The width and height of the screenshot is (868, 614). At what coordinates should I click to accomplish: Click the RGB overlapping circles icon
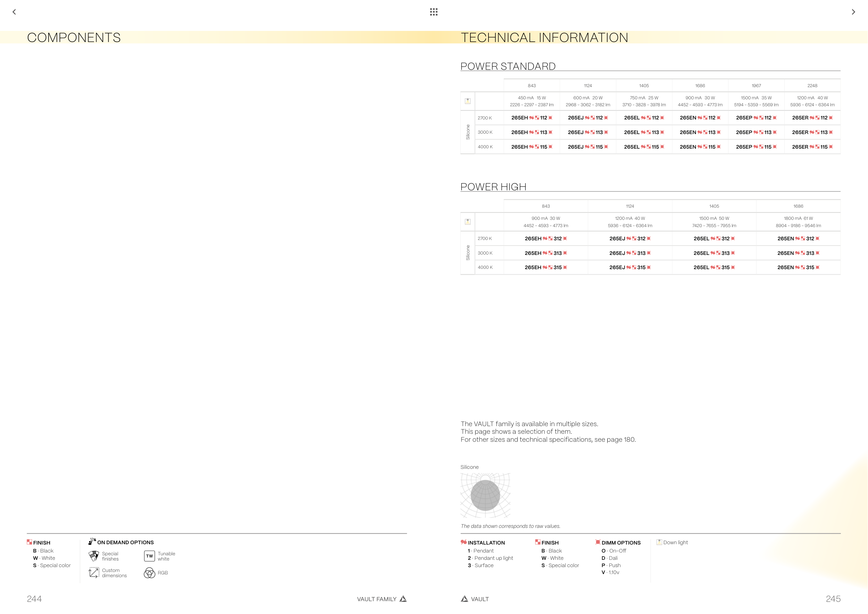coord(149,573)
